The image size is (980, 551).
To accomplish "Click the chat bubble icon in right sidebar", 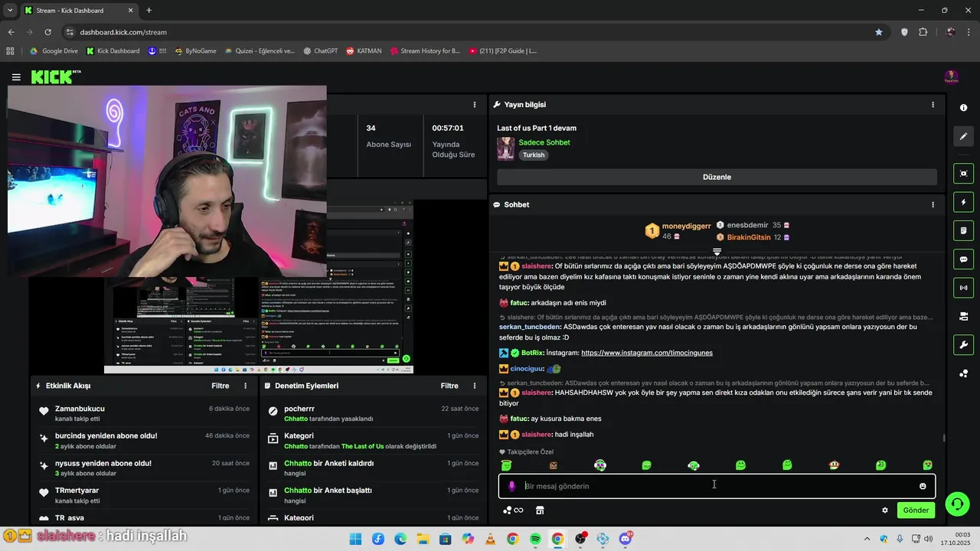I will click(x=963, y=259).
